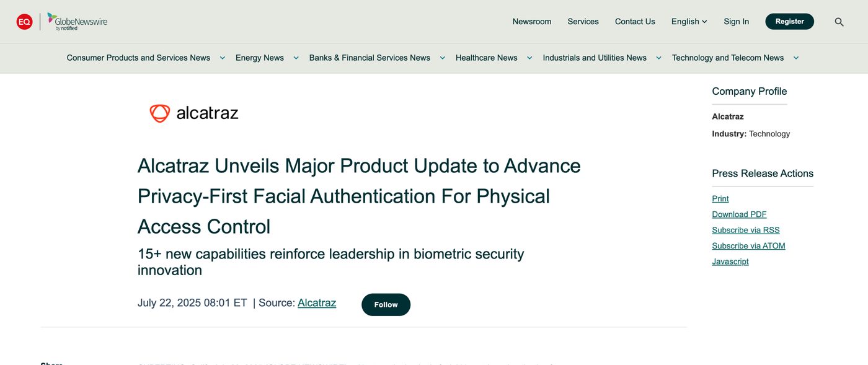
Task: Follow the Alcatraz company feed
Action: click(x=386, y=305)
